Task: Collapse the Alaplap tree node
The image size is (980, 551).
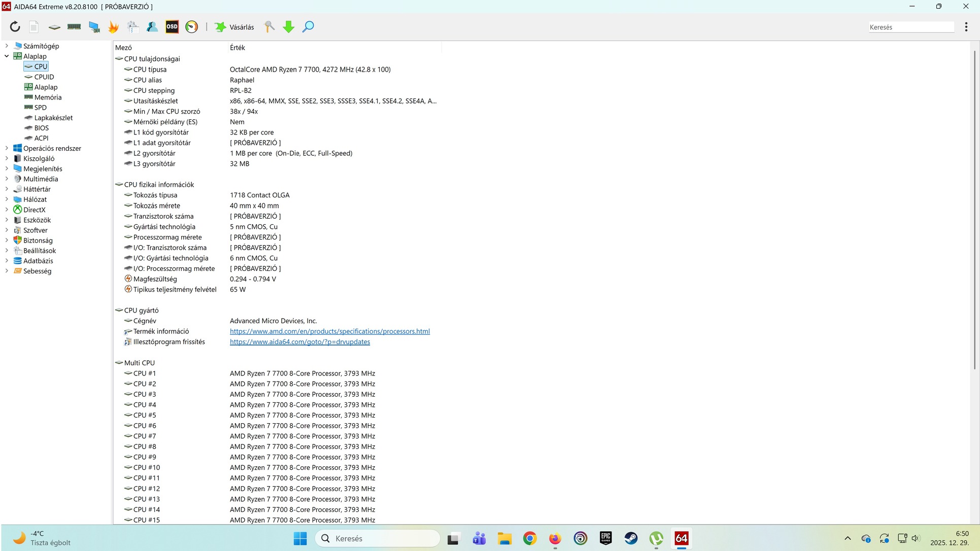Action: (x=7, y=56)
